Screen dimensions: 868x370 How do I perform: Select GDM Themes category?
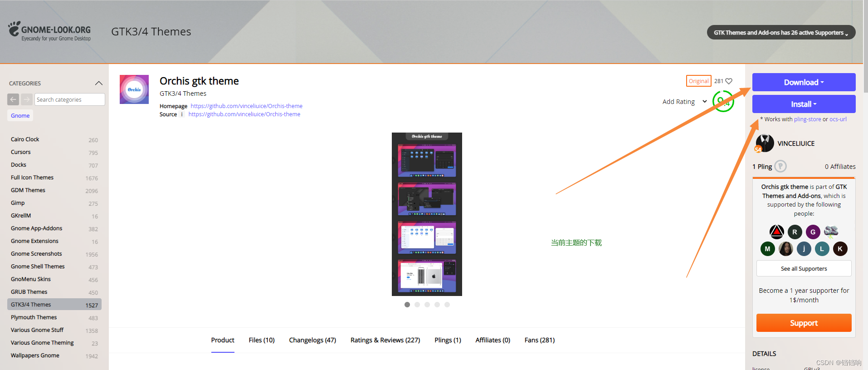point(28,190)
